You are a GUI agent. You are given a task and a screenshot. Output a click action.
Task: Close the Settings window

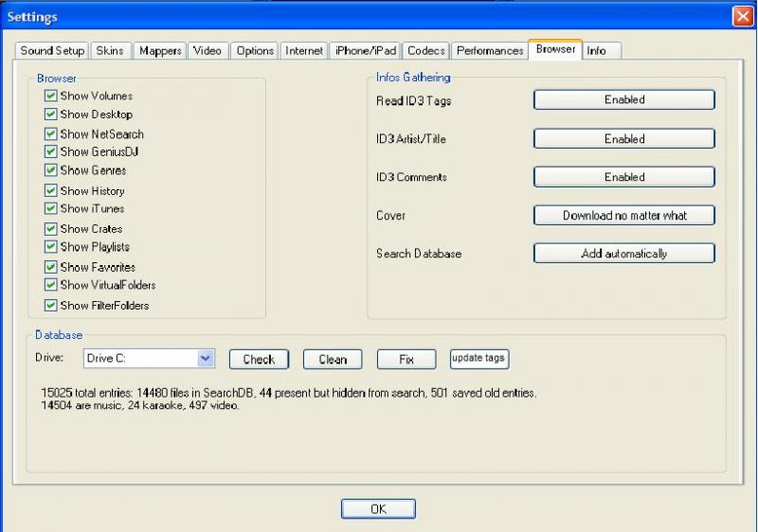pyautogui.click(x=742, y=16)
